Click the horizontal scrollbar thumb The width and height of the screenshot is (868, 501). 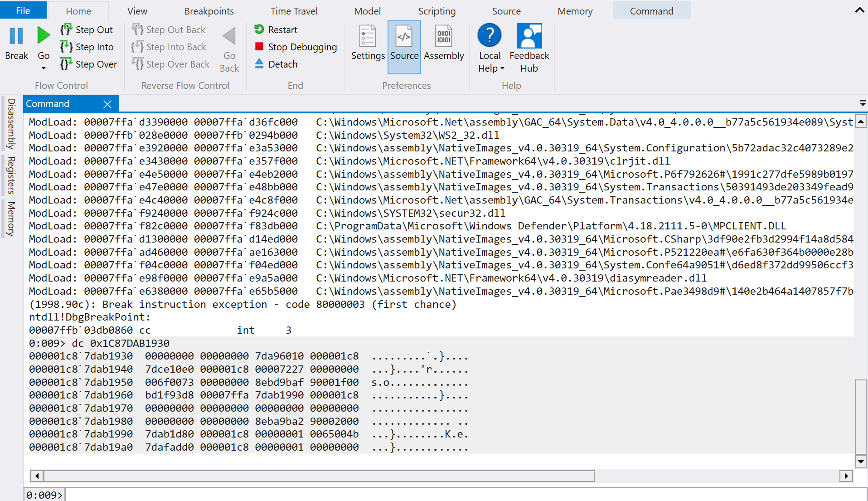(x=319, y=476)
